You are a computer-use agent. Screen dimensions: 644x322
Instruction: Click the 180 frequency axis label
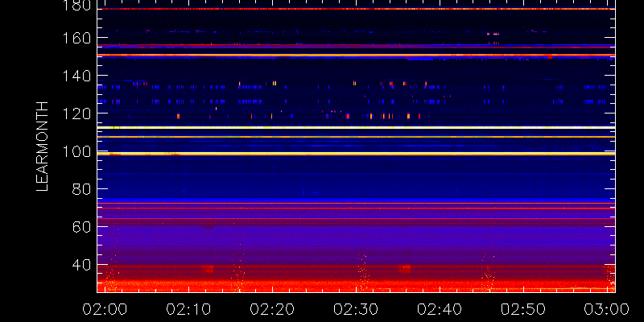(78, 6)
